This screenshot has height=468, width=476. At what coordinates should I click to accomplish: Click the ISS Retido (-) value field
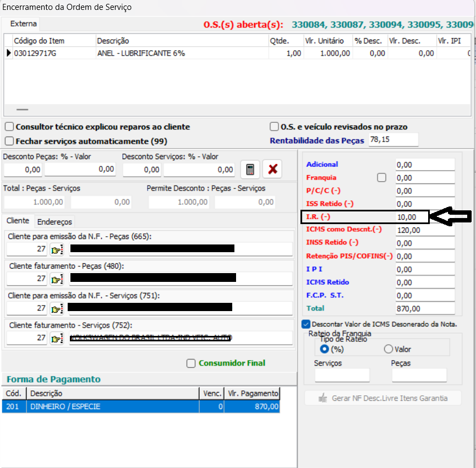pyautogui.click(x=425, y=204)
